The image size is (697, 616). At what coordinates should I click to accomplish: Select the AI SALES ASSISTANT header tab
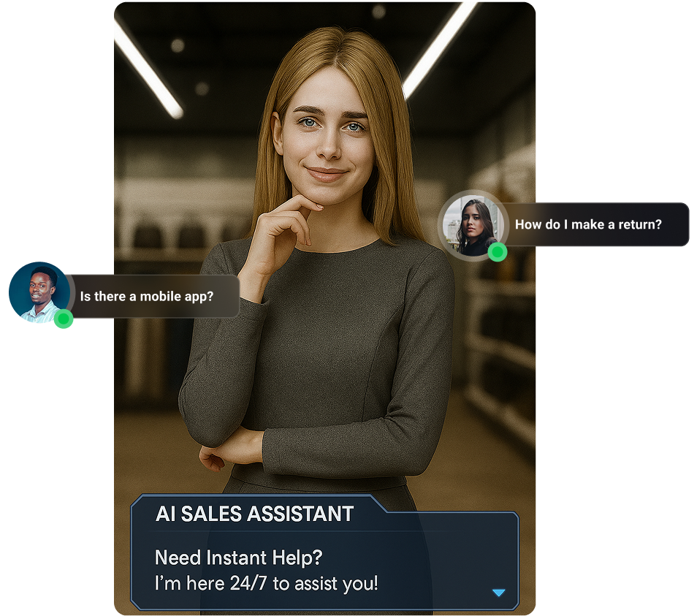point(255,514)
